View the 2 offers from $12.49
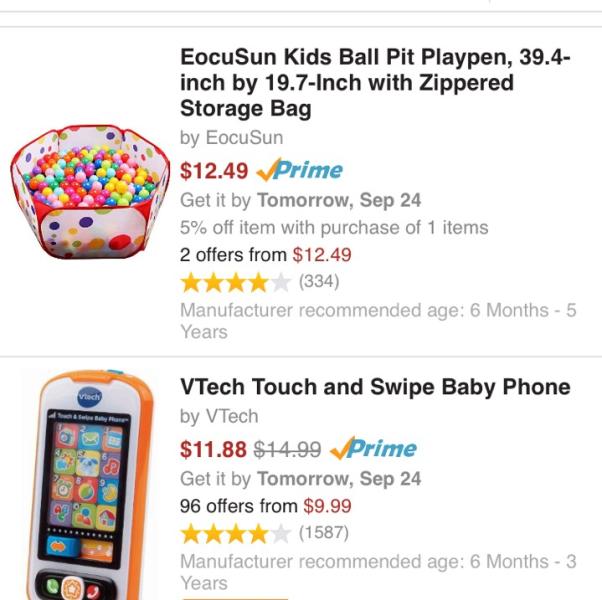This screenshot has height=600, width=602. click(x=265, y=255)
